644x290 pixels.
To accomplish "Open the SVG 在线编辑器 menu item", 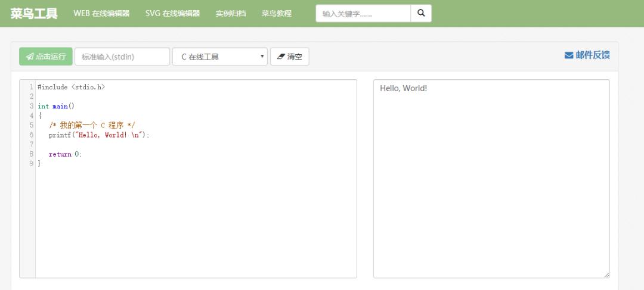I will [172, 13].
